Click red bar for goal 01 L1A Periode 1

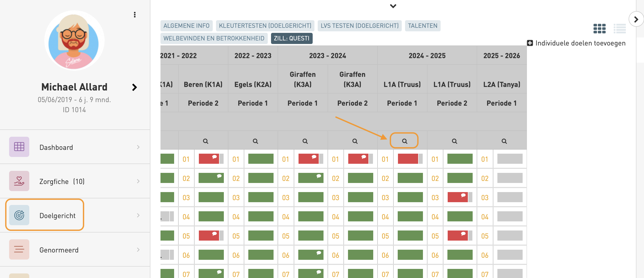408,159
